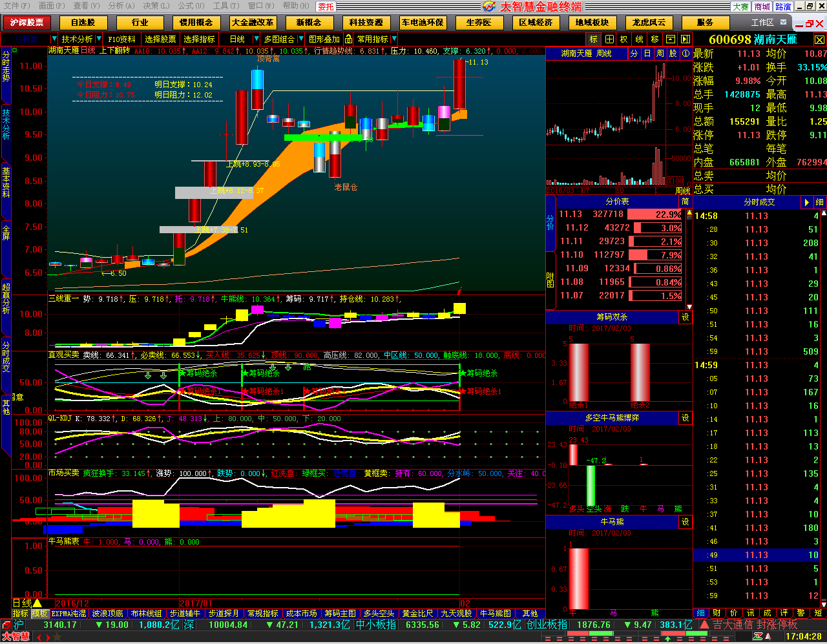Click the 简 button beside 分价表

click(x=686, y=202)
